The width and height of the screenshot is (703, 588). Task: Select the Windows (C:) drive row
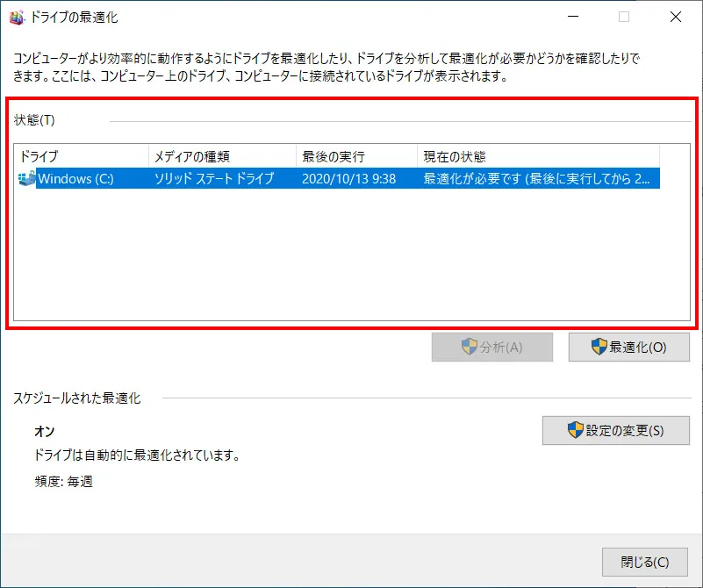pyautogui.click(x=339, y=178)
